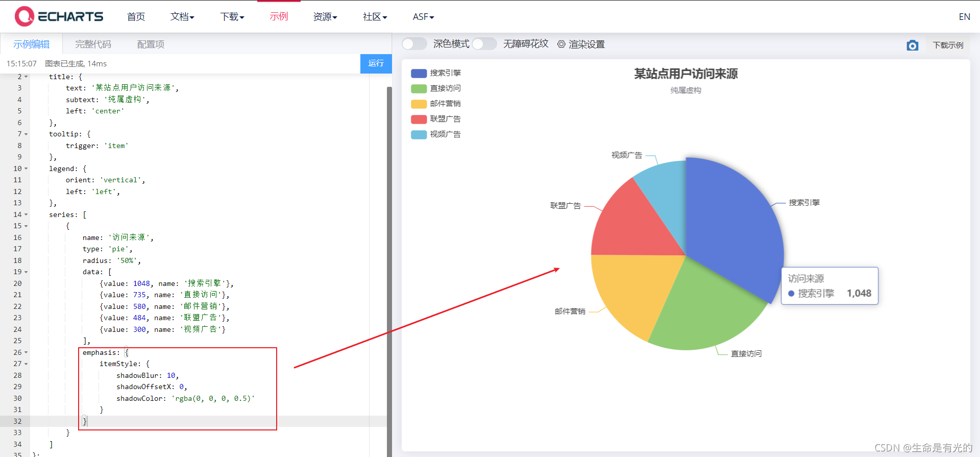Collapse code fold arrow at line 15

click(26, 226)
